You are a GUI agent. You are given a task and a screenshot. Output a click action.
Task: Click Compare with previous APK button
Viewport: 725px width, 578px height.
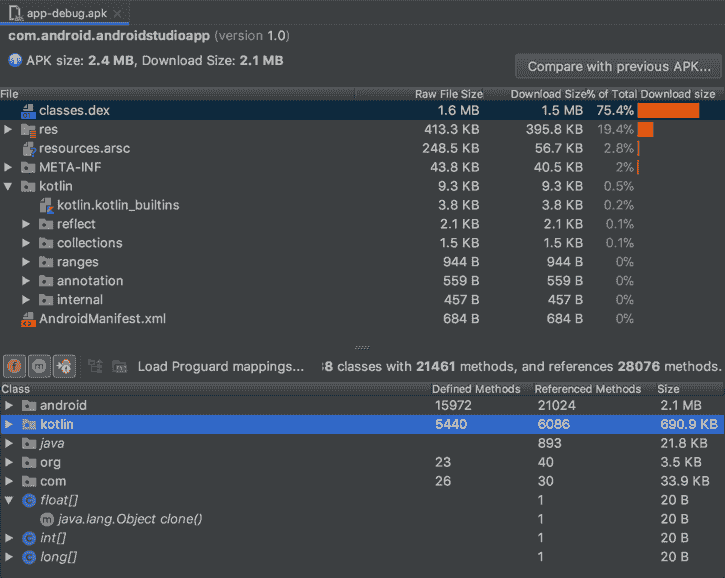619,67
